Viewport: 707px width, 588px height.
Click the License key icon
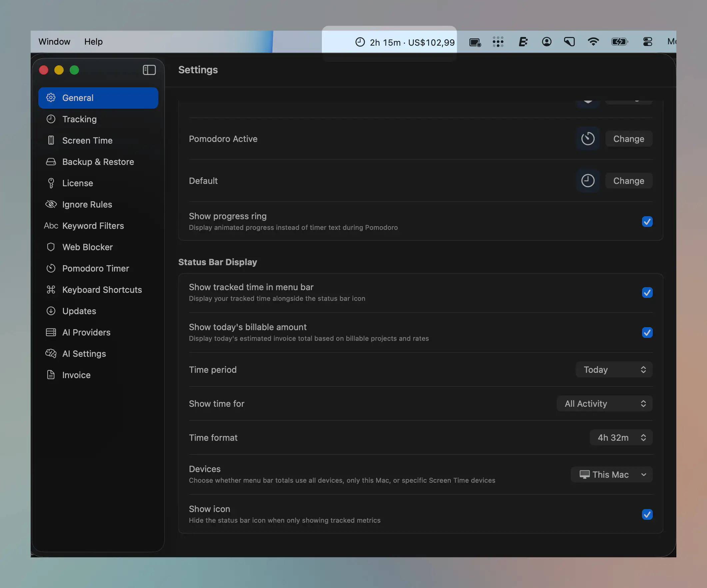[x=51, y=183]
